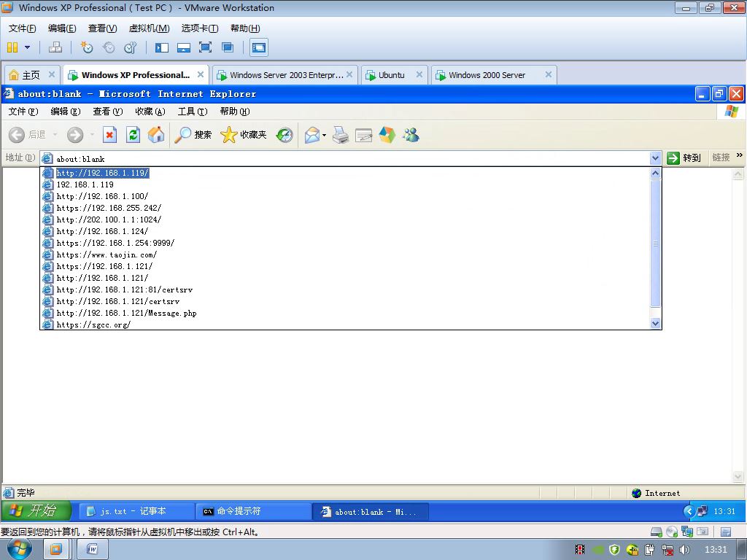747x560 pixels.
Task: Click IE Print icon
Action: [x=341, y=135]
